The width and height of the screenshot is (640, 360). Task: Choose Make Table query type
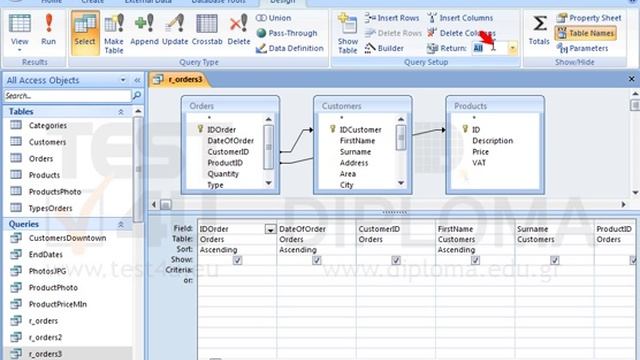tap(114, 33)
